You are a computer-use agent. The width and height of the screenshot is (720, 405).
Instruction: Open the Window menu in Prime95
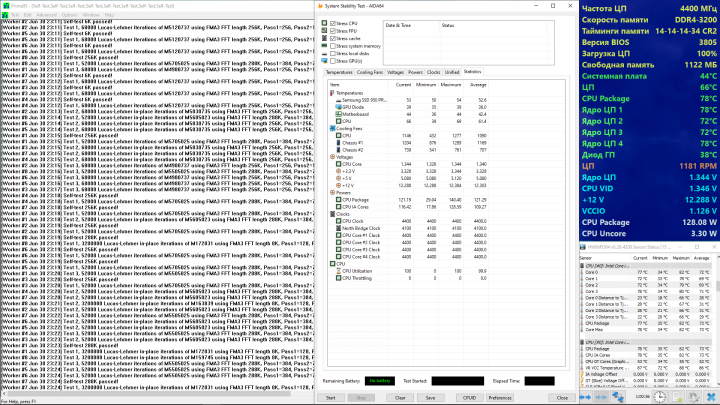click(91, 15)
